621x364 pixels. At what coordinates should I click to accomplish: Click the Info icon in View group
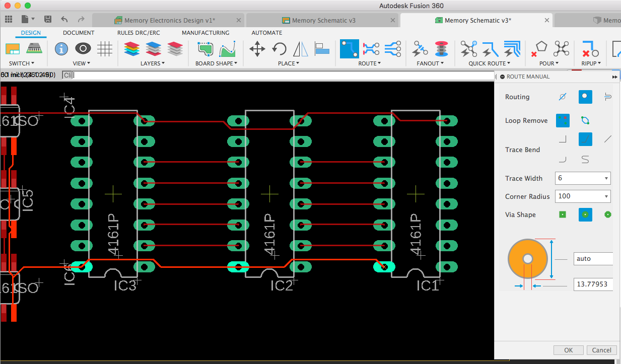pos(61,49)
